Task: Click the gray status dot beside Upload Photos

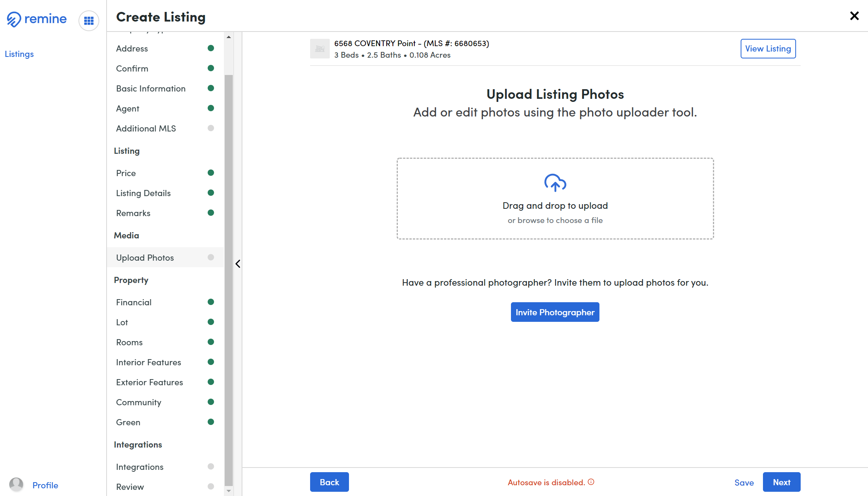Action: 211,257
